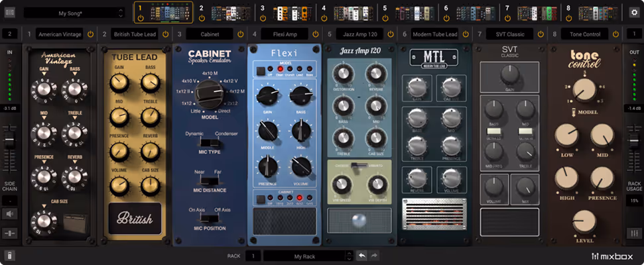Open the Tone Control slot selector
The height and width of the screenshot is (265, 644).
pos(585,34)
